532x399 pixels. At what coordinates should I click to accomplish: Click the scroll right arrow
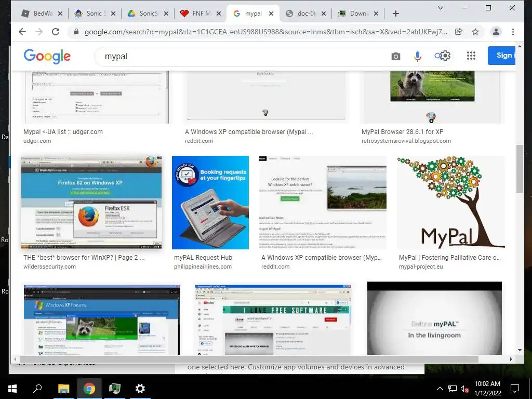click(511, 359)
